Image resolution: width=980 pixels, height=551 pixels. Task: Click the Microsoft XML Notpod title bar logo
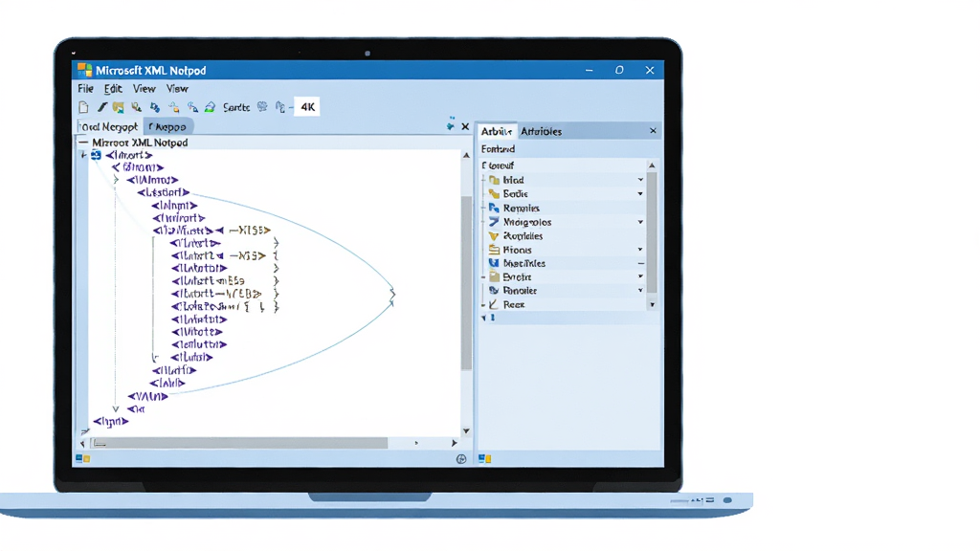point(84,70)
